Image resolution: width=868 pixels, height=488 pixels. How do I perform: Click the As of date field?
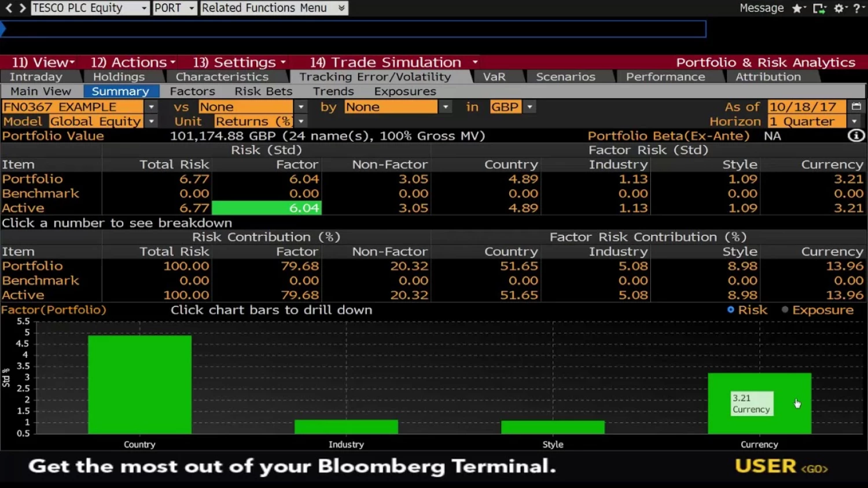(806, 107)
